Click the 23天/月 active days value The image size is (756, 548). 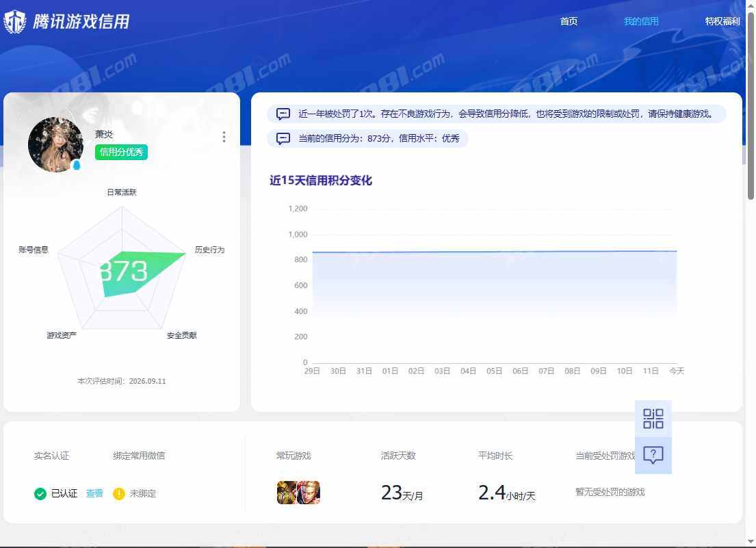click(x=402, y=493)
